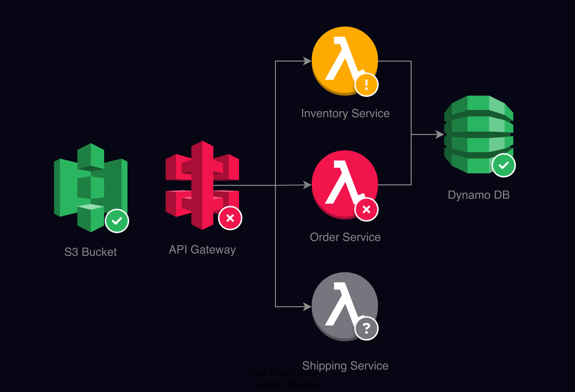Select the S3 Bucket green icon
The width and height of the screenshot is (575, 392).
pos(91,188)
